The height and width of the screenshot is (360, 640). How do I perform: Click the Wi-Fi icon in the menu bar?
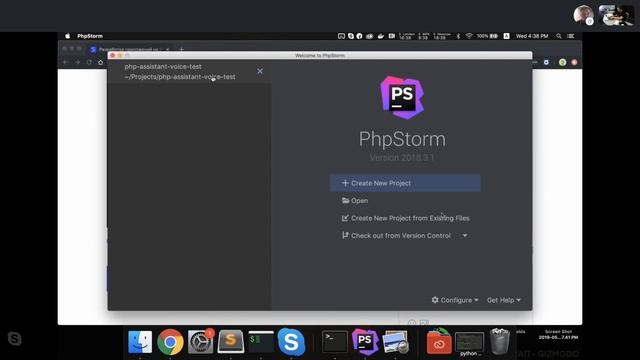(x=469, y=36)
